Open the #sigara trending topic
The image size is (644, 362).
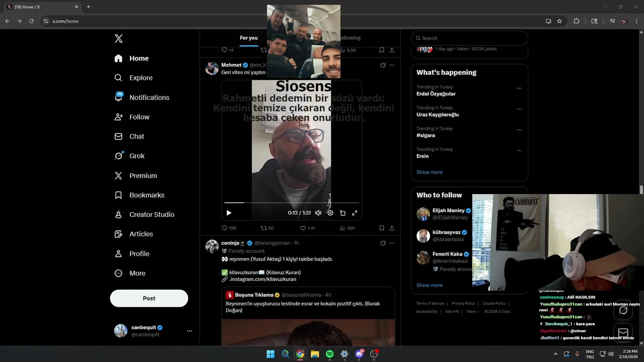(426, 135)
